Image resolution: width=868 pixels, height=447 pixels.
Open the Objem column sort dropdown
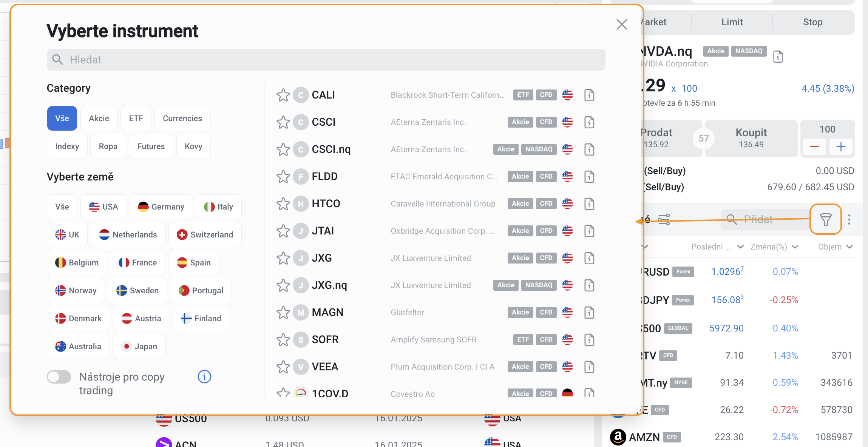[849, 247]
